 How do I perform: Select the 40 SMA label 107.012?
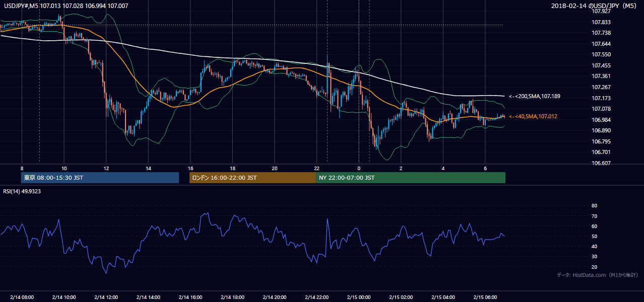pyautogui.click(x=534, y=116)
